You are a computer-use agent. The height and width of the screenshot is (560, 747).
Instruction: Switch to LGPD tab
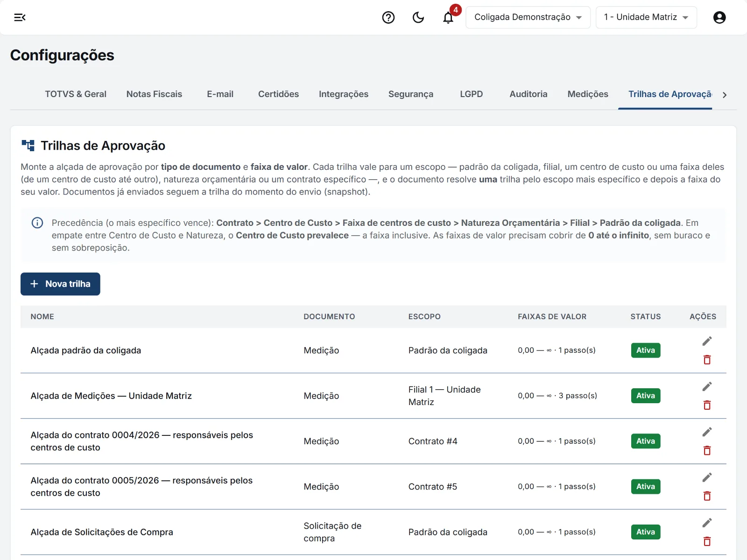point(472,94)
